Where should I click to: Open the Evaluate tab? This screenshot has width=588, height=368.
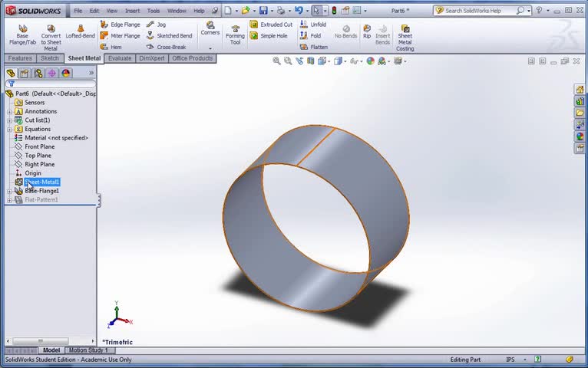click(x=120, y=58)
